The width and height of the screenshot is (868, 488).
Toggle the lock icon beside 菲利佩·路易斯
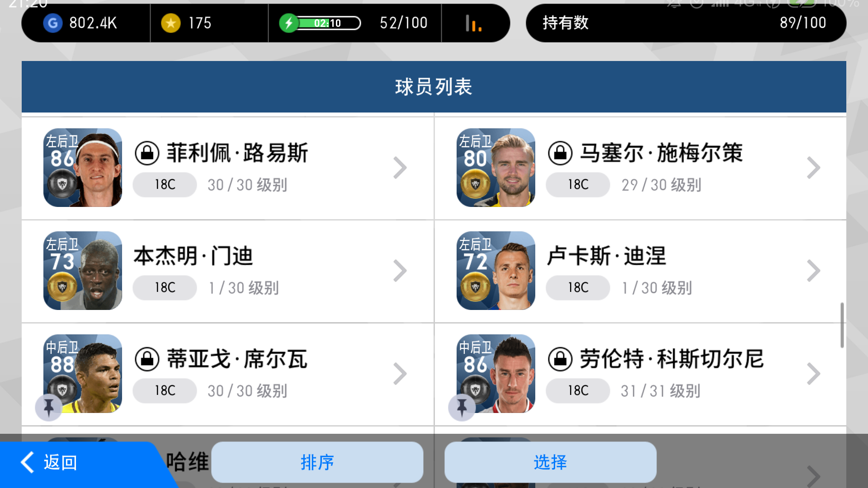[147, 153]
